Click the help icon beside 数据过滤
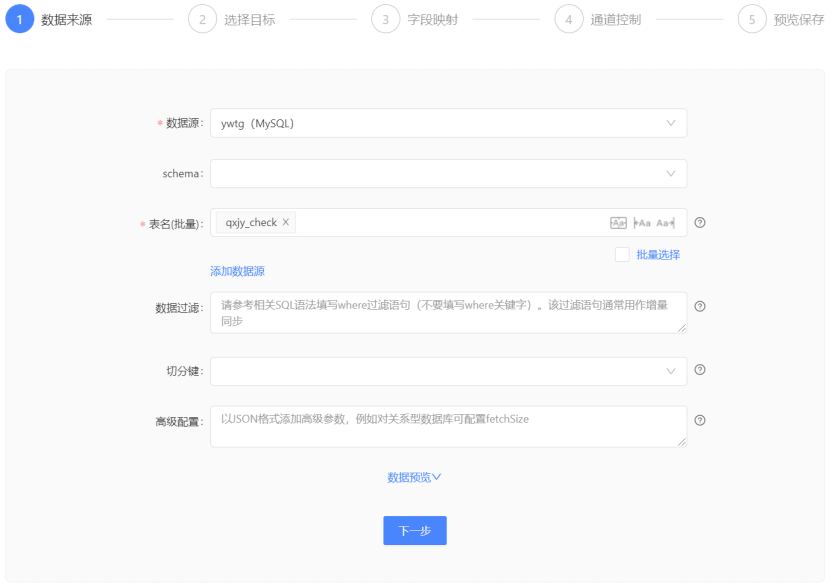 (700, 306)
